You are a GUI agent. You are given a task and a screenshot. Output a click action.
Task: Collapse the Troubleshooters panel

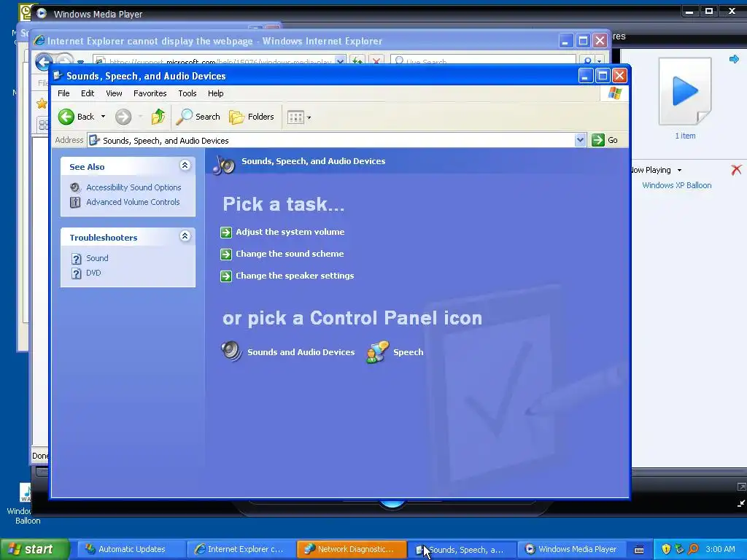[185, 236]
